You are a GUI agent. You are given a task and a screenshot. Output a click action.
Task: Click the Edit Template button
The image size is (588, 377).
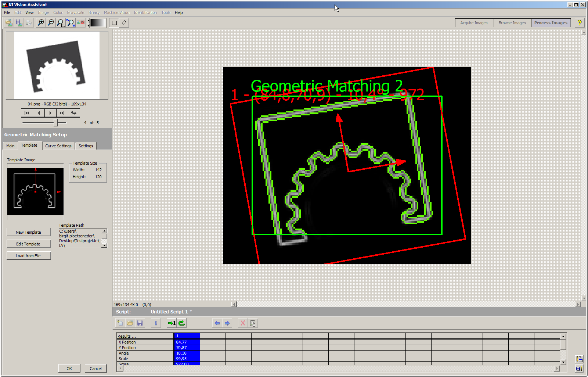coord(29,244)
